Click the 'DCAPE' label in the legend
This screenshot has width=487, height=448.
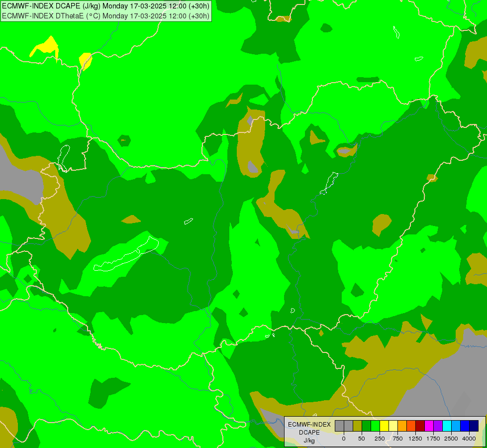[x=309, y=433]
